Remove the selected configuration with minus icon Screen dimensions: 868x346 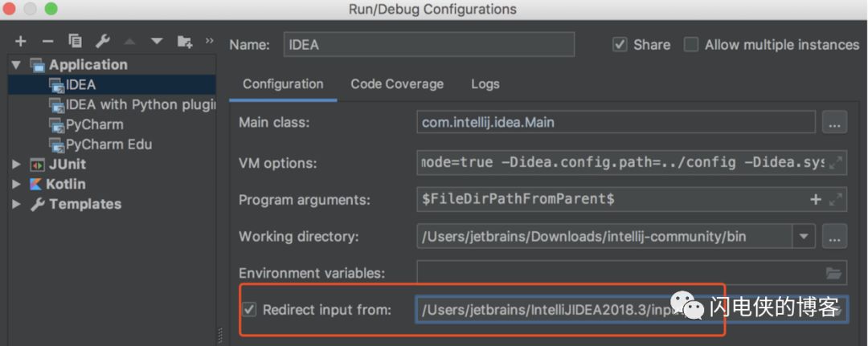[x=47, y=42]
